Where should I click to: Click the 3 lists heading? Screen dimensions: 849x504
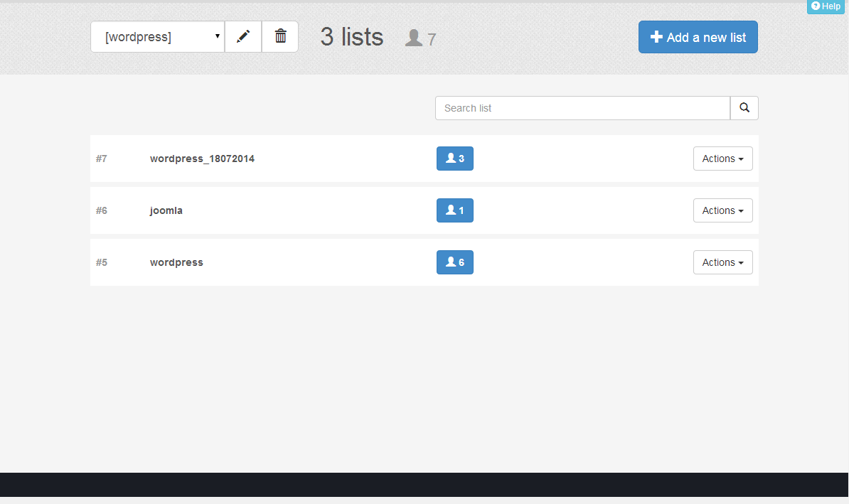click(x=351, y=37)
